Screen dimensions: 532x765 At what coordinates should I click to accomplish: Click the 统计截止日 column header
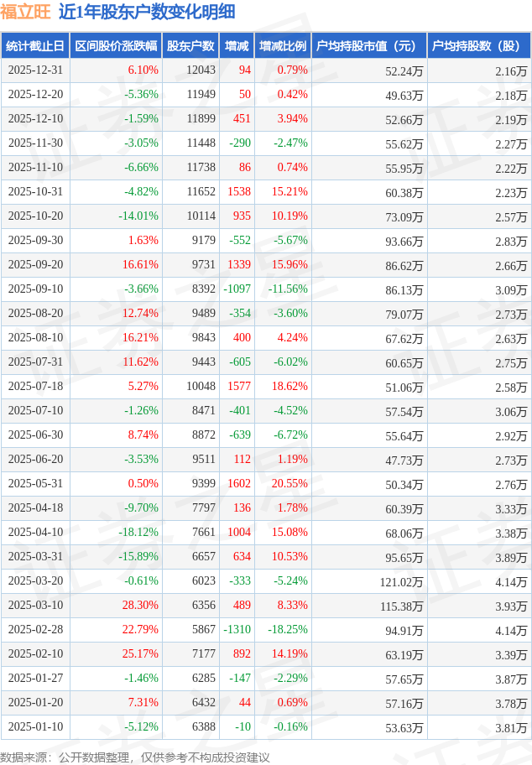tap(34, 46)
